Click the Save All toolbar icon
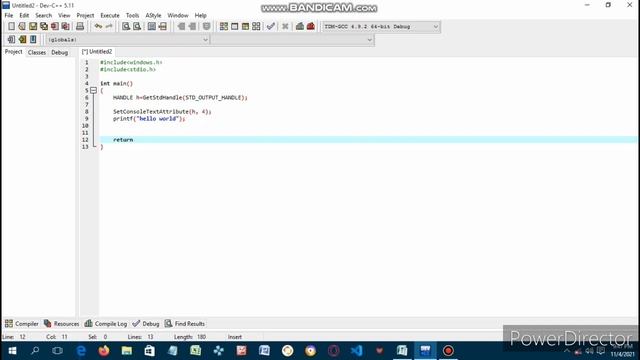This screenshot has height=360, width=640. (44, 26)
